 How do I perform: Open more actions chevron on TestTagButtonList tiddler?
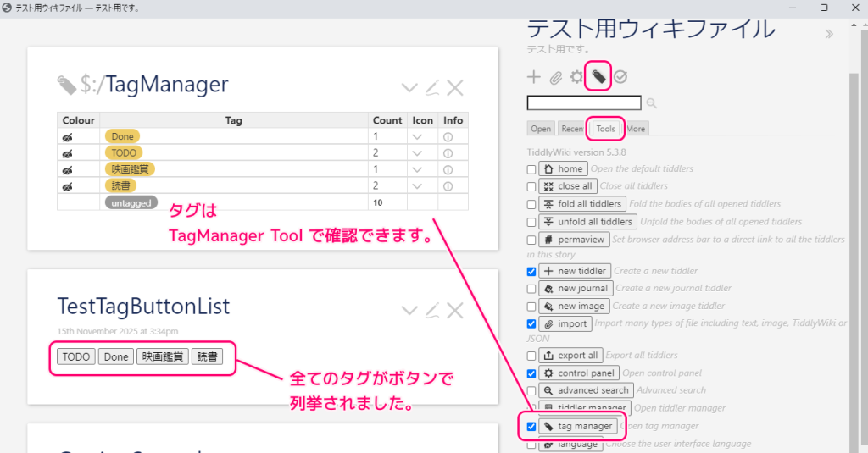point(409,310)
